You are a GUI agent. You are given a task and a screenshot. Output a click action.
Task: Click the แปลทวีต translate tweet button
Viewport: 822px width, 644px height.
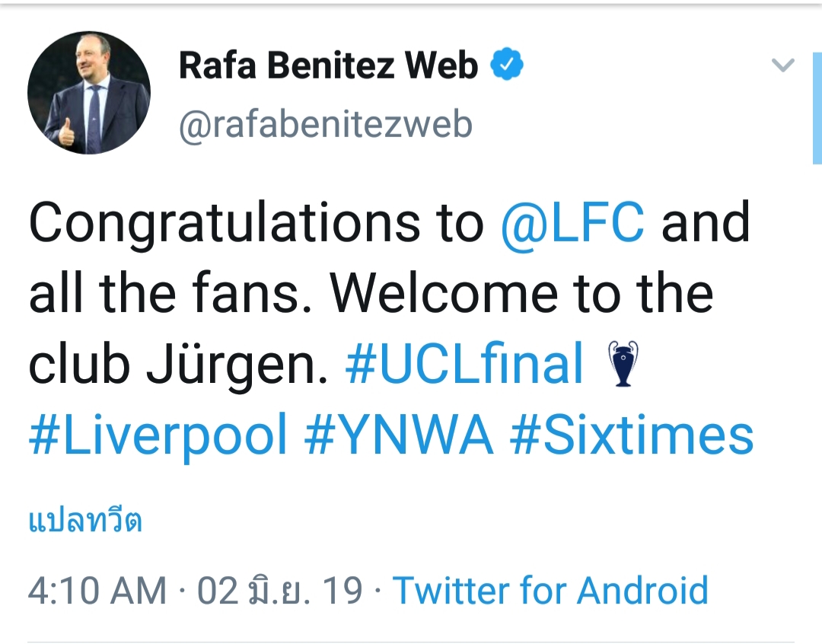pos(85,522)
